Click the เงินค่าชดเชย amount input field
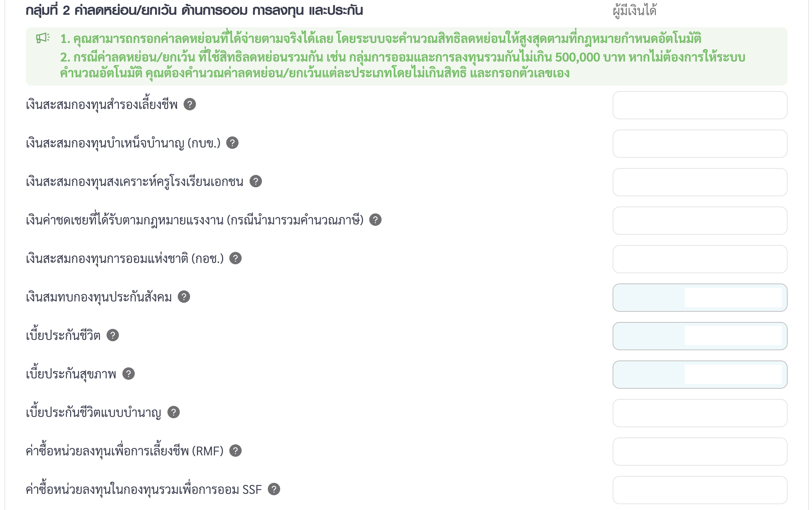The width and height of the screenshot is (812, 510). pyautogui.click(x=700, y=221)
